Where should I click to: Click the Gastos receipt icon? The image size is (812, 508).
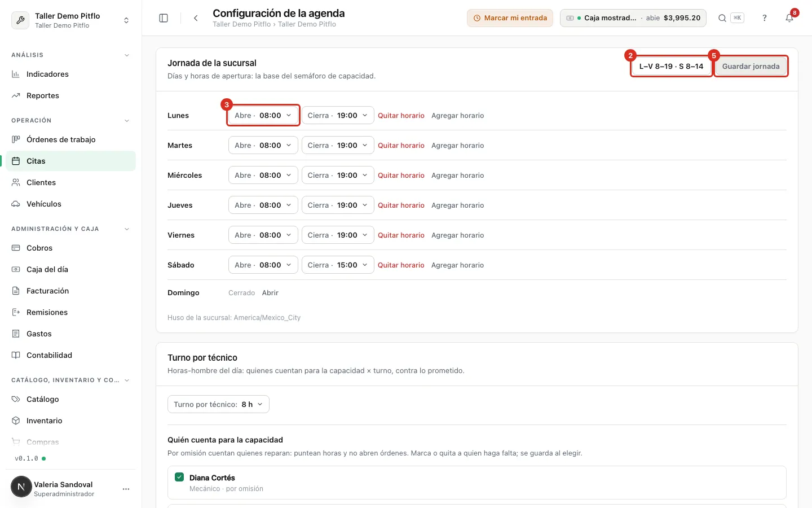[x=16, y=334]
